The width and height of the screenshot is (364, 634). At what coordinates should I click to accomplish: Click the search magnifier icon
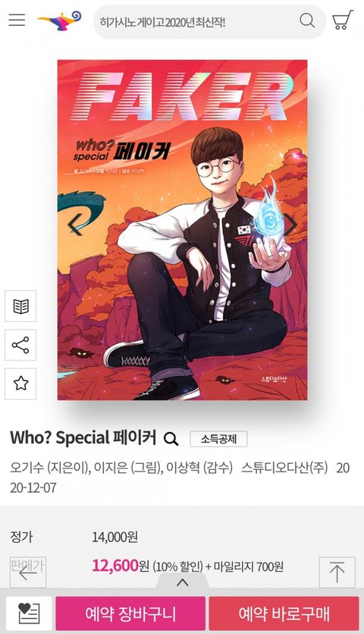307,20
